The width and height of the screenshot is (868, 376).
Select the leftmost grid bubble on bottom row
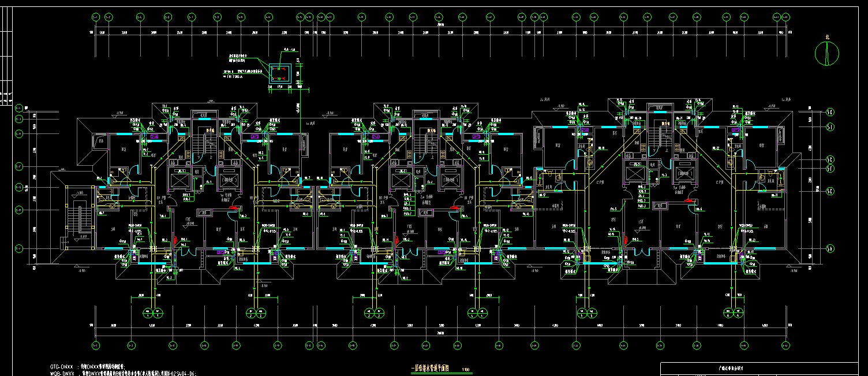click(95, 345)
